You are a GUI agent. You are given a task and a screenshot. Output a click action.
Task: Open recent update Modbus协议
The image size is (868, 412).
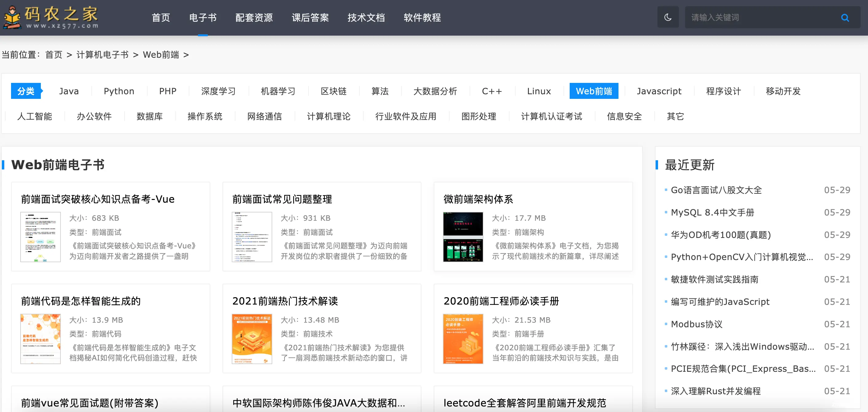696,324
